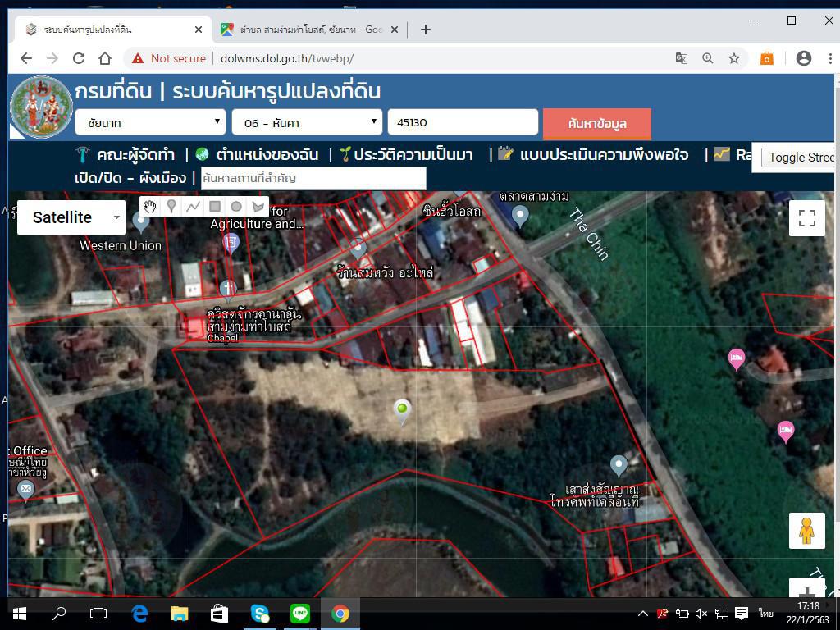Select the rectangle drawing tool
840x630 pixels.
point(215,207)
